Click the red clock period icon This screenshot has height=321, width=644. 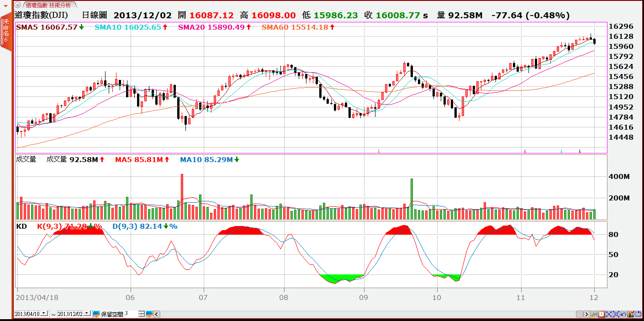click(602, 314)
